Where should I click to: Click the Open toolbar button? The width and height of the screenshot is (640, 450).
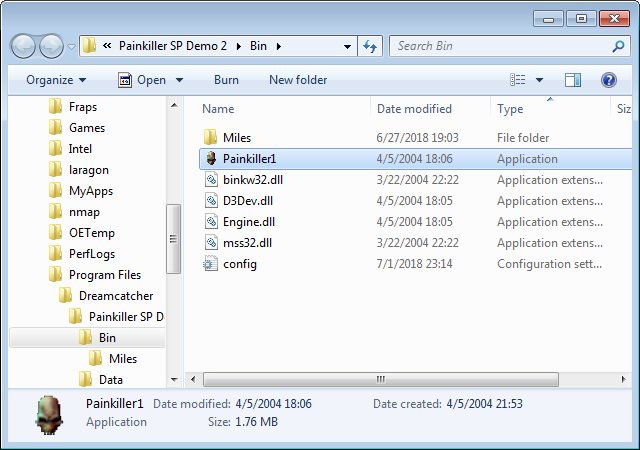[142, 80]
